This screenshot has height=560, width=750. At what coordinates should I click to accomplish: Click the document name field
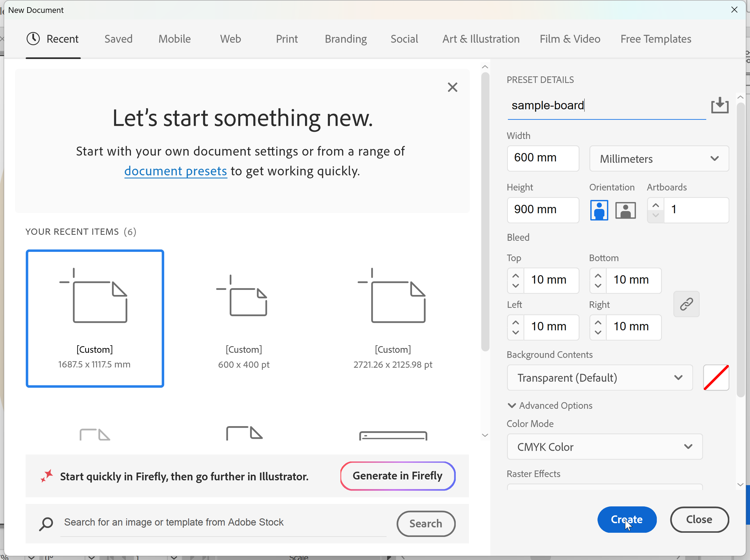[x=606, y=106]
